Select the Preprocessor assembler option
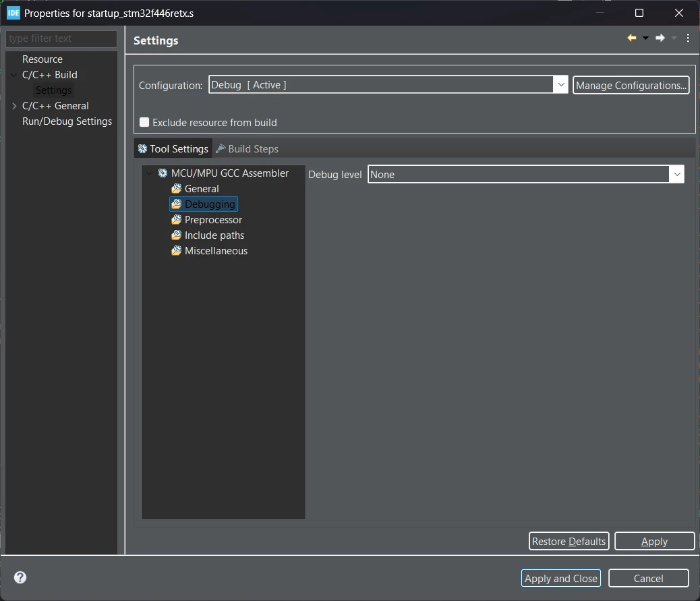 213,220
